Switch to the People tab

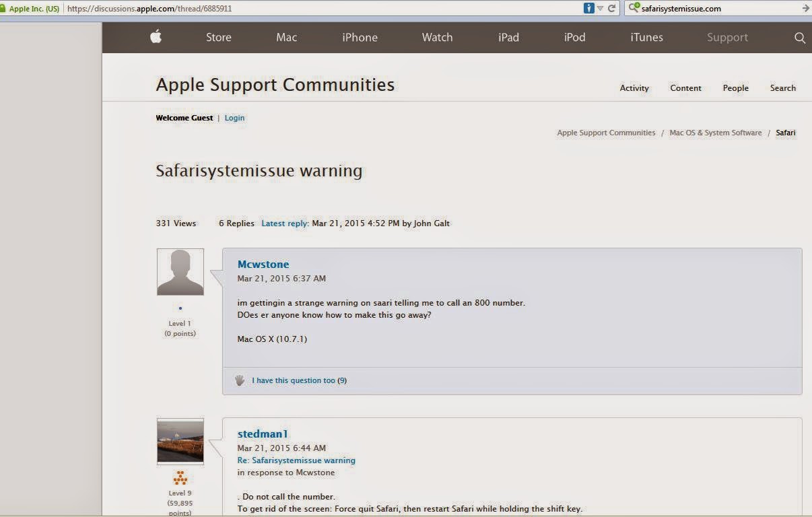point(736,88)
